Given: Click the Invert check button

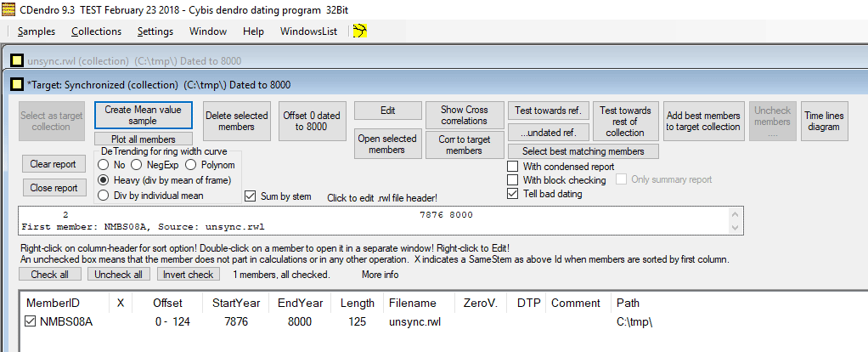Looking at the screenshot, I should tap(189, 275).
